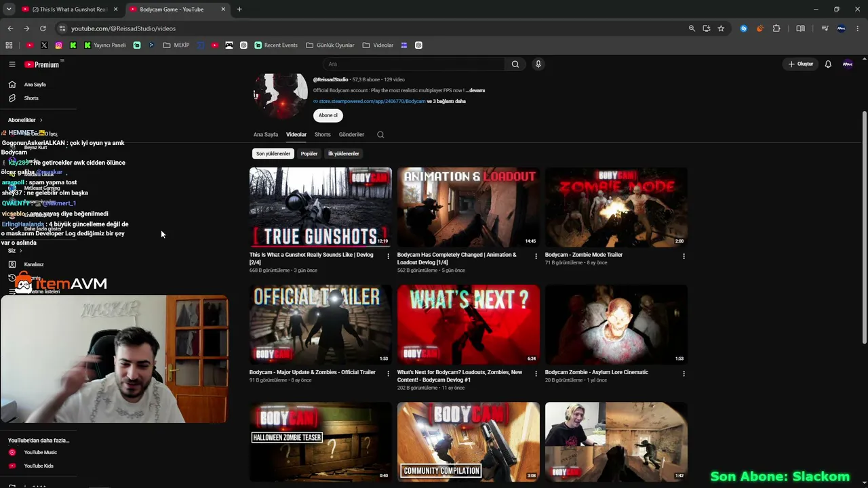This screenshot has width=868, height=488.
Task: Open the YouTube account avatar menu
Action: 848,64
